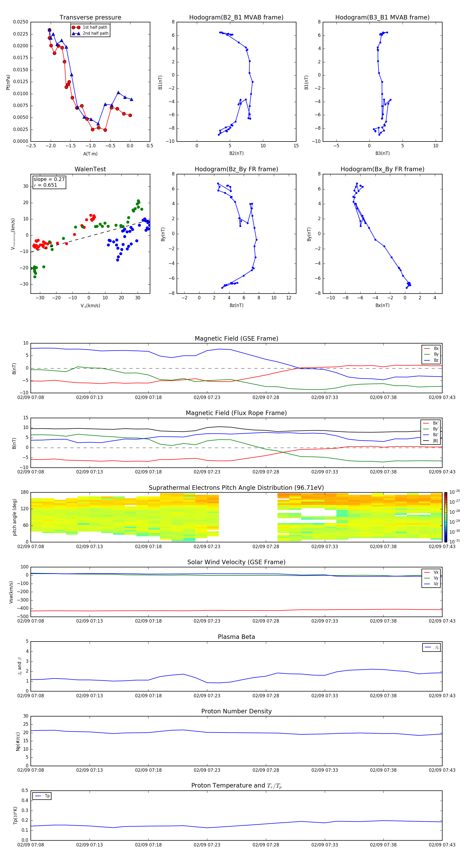This screenshot has width=473, height=868.
Task: Click 'Pt(nPa)' y-axis label
Action: tap(8, 82)
